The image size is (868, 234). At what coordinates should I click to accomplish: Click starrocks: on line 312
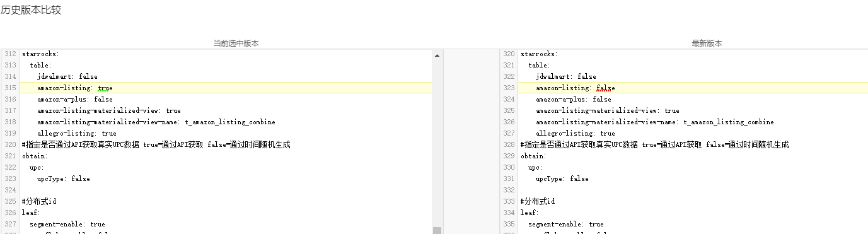coord(40,54)
